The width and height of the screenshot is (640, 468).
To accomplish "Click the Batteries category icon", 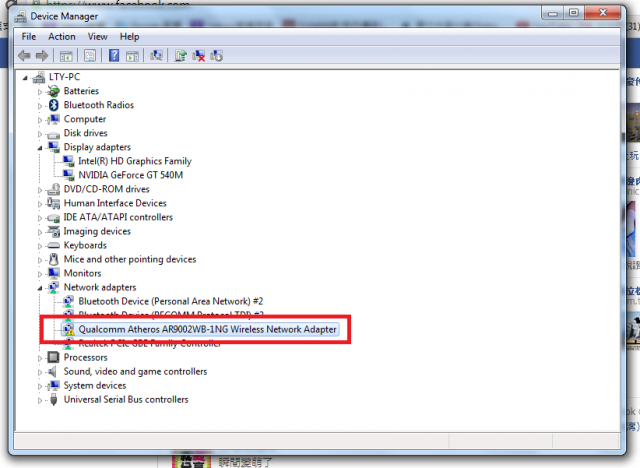I will pyautogui.click(x=53, y=91).
